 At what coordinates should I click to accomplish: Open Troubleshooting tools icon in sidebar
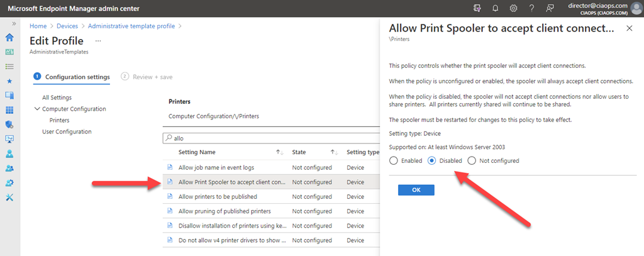pos(9,198)
